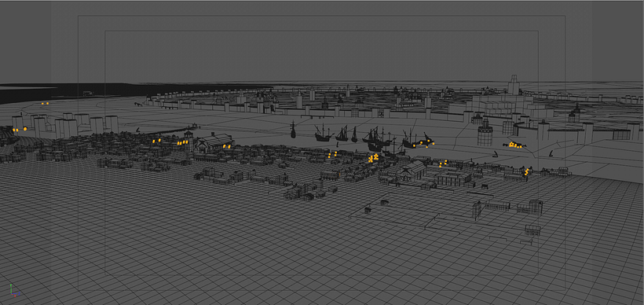The width and height of the screenshot is (644, 305).
Task: Select the small hut at the road's left end
Action: click(x=368, y=210)
